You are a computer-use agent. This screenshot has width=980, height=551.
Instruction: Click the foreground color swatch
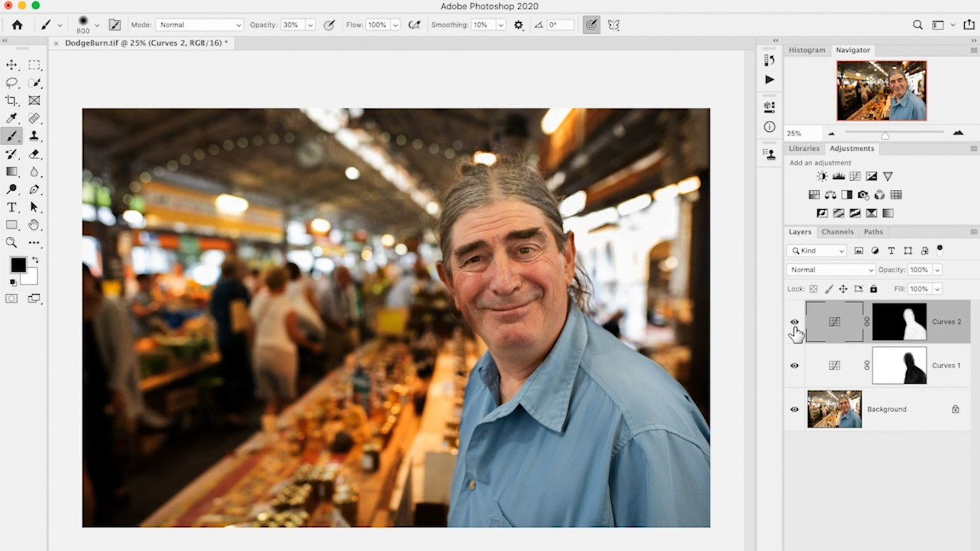click(x=18, y=264)
